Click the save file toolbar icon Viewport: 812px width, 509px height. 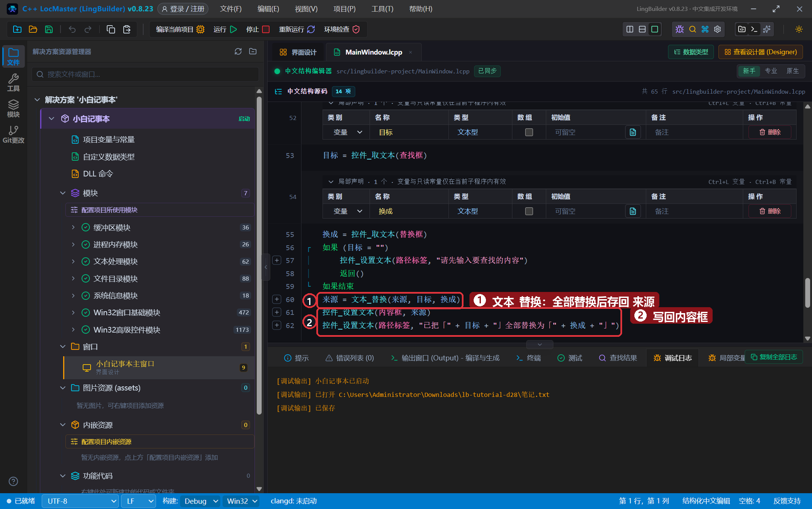tap(49, 29)
